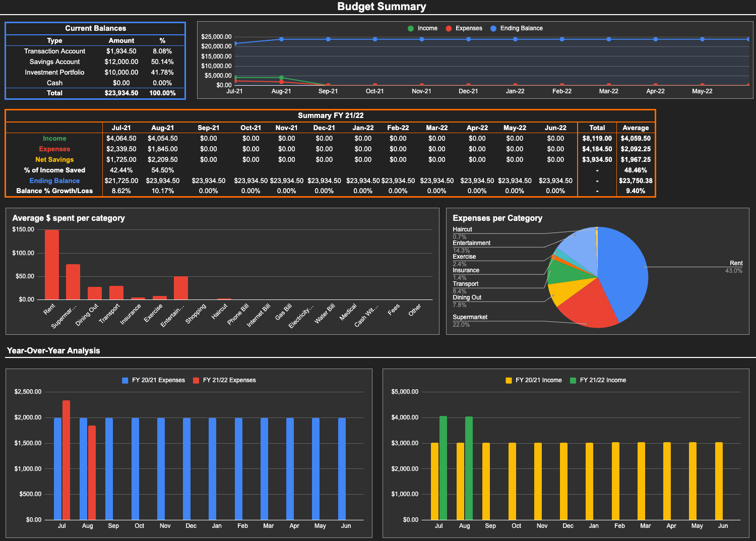Image resolution: width=756 pixels, height=541 pixels.
Task: Click the red Expenses legend dot
Action: [449, 29]
